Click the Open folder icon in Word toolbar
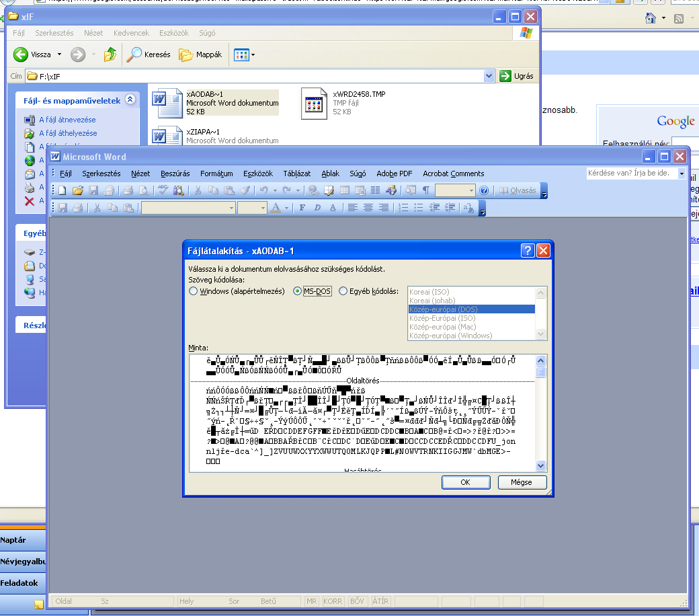 click(x=78, y=190)
